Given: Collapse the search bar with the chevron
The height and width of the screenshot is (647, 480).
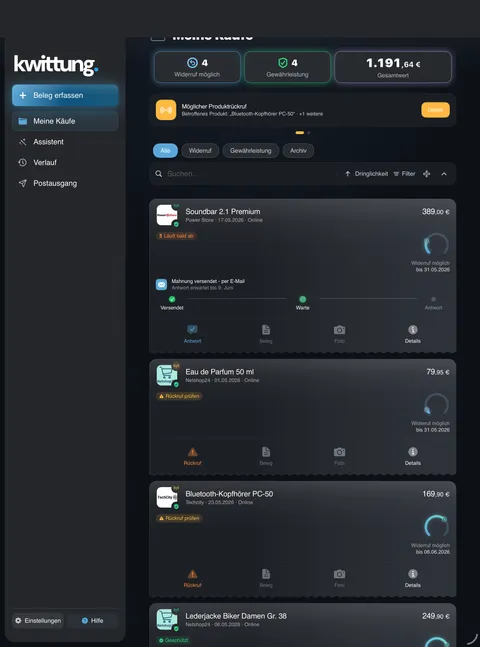Looking at the screenshot, I should [x=444, y=174].
